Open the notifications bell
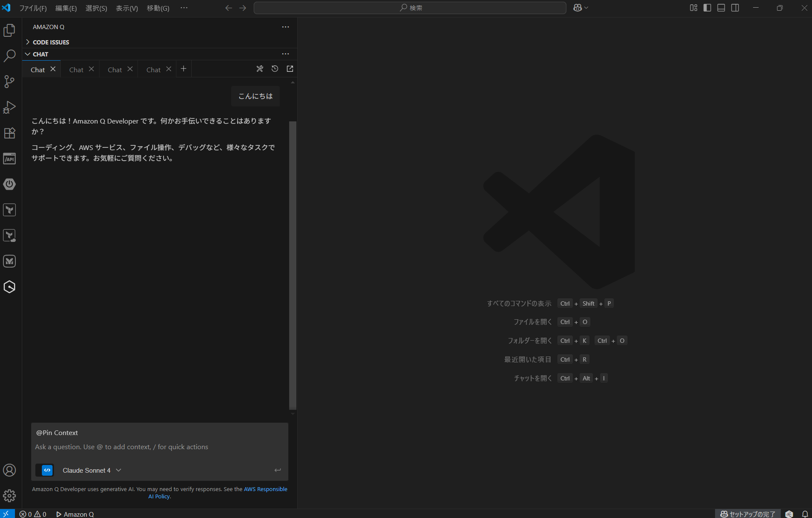Image resolution: width=812 pixels, height=518 pixels. pyautogui.click(x=805, y=514)
